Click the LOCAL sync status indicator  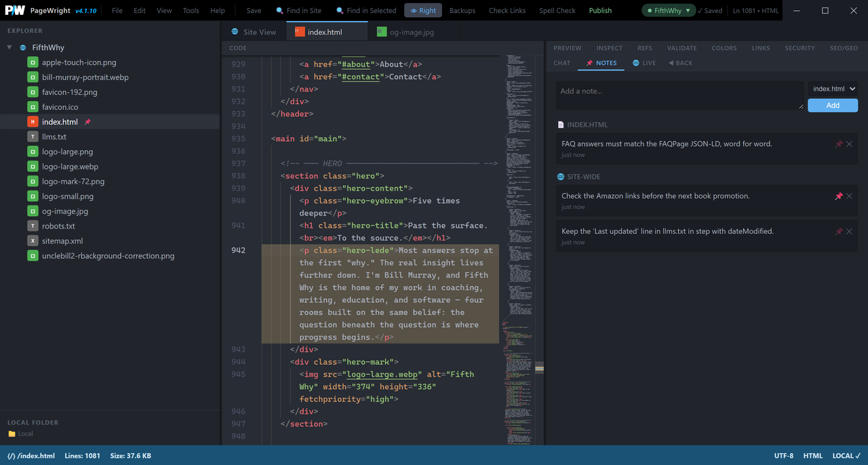847,456
